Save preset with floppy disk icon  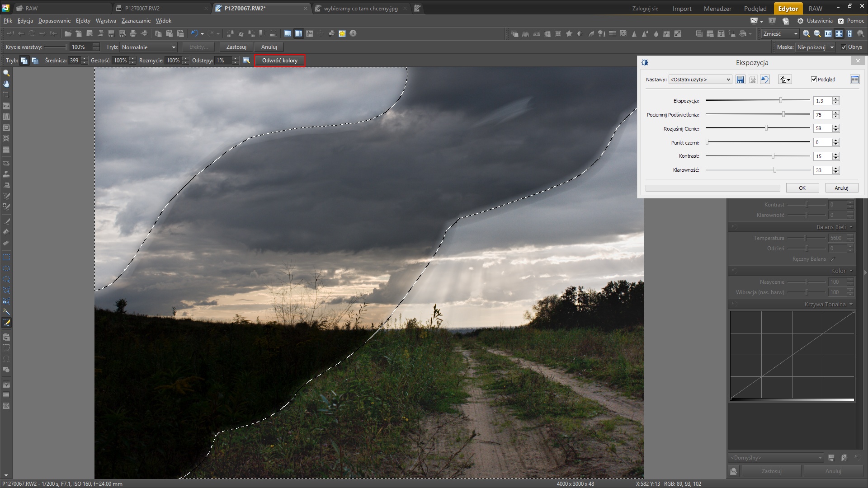tap(740, 80)
